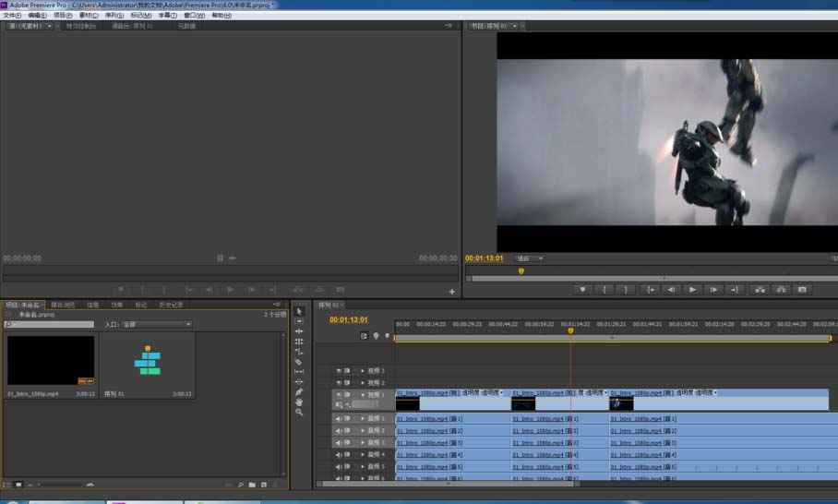838x504 pixels.
Task: Open the 序列 menu
Action: click(114, 16)
